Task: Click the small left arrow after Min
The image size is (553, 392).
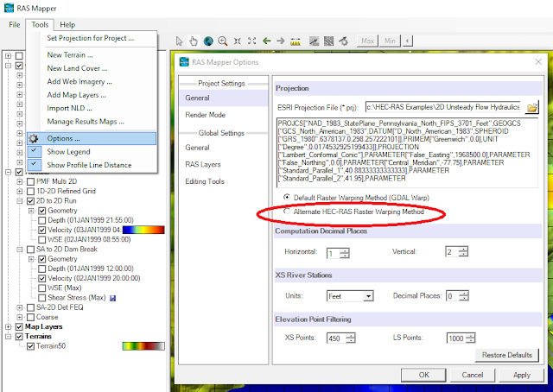Action: pos(407,41)
